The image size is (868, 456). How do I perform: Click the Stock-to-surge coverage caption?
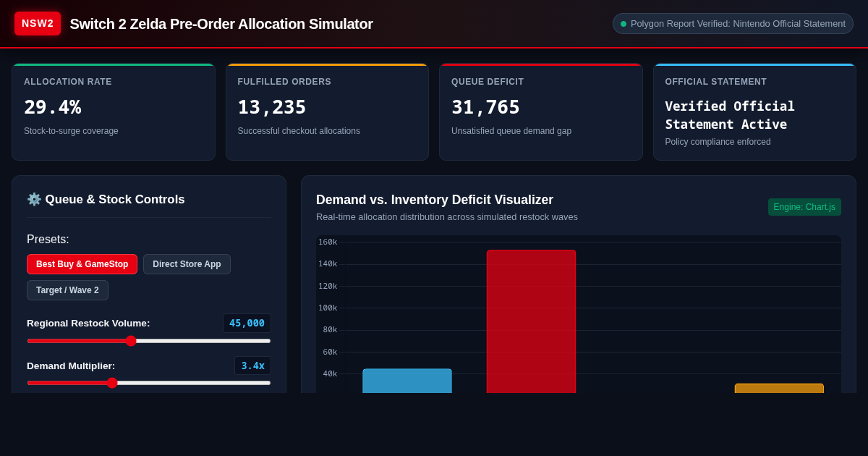tap(71, 131)
